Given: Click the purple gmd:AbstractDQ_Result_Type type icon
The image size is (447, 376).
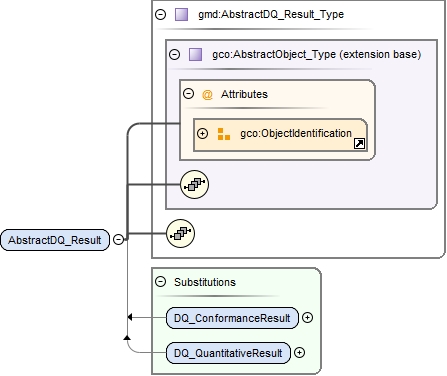Looking at the screenshot, I should click(181, 15).
